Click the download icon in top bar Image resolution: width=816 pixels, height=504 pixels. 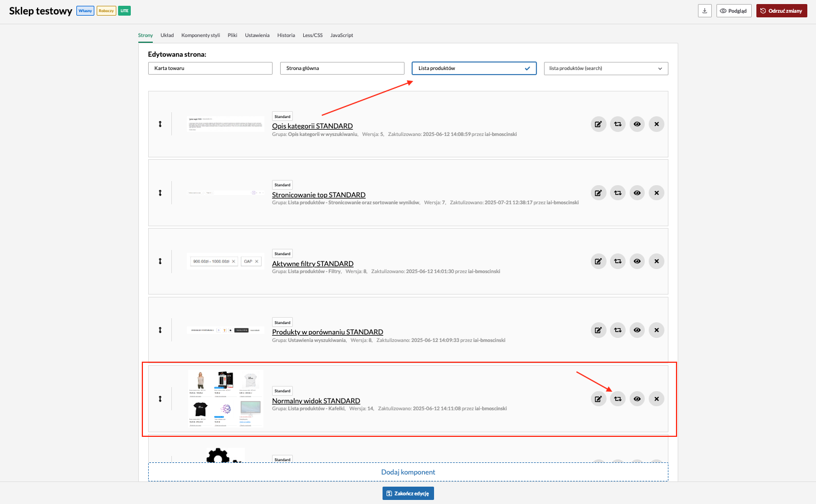click(704, 11)
